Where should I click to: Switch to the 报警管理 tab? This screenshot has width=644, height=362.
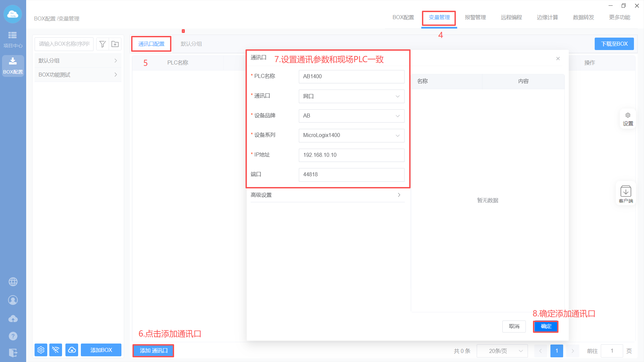(475, 17)
